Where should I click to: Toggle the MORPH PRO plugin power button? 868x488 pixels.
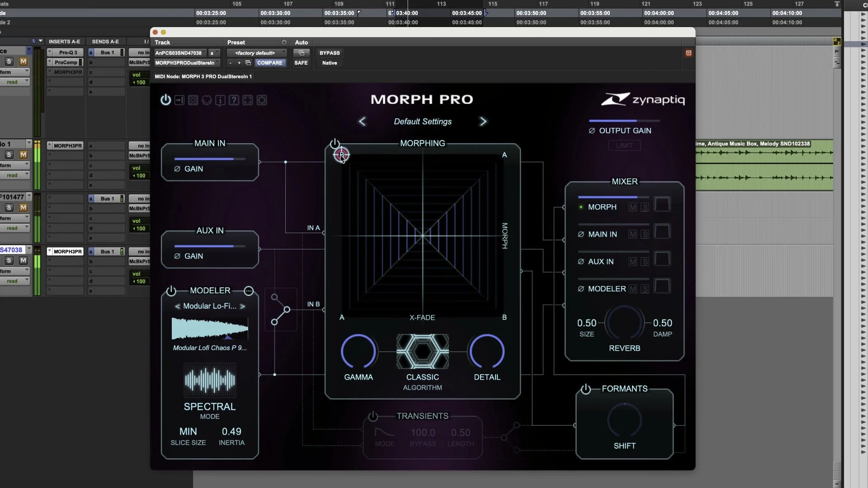point(165,100)
